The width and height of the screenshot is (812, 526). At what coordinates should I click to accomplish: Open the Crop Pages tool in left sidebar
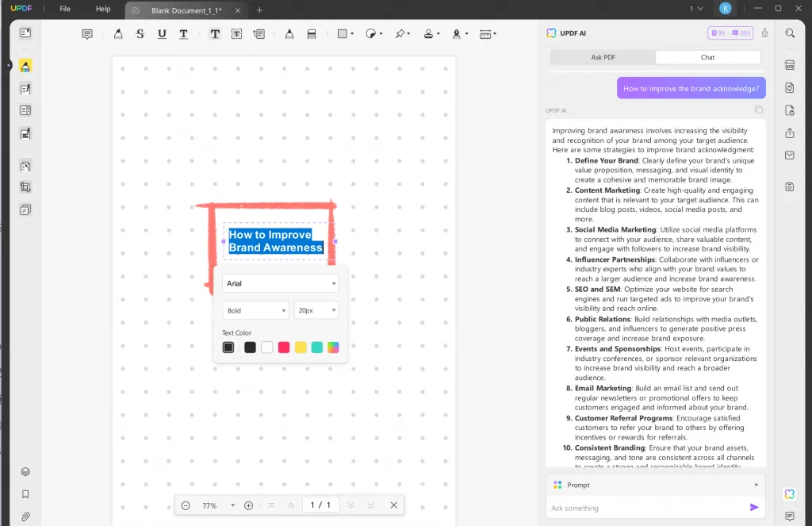[x=25, y=187]
